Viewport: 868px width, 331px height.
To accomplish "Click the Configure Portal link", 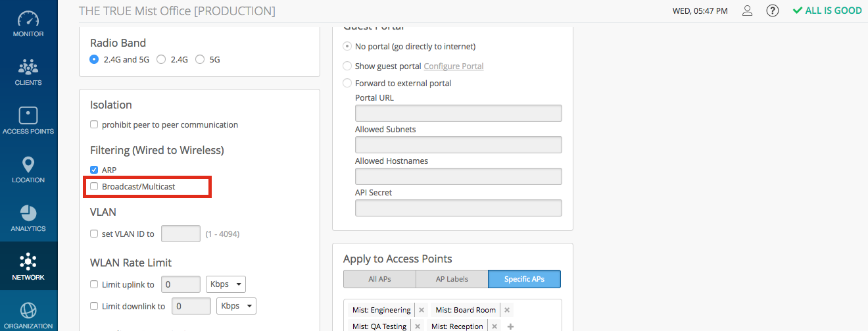I will (x=454, y=66).
